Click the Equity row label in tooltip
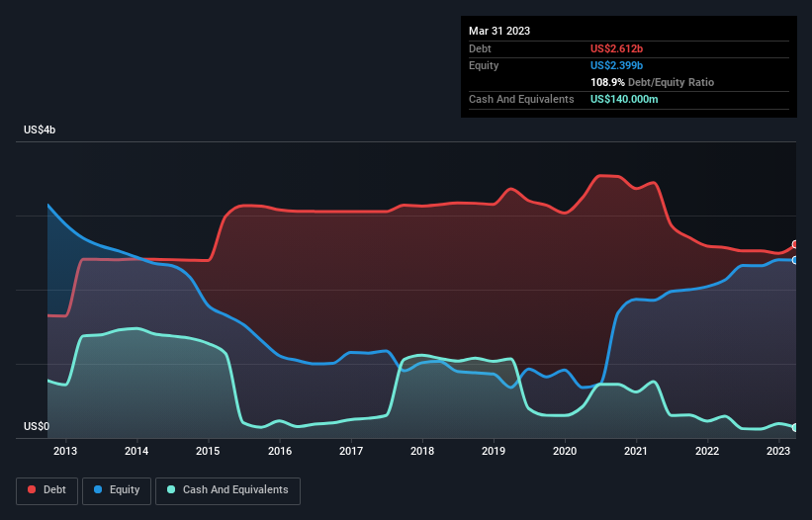 (x=484, y=65)
